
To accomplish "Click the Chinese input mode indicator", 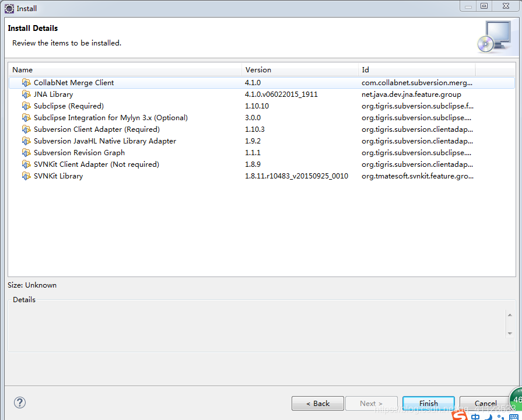I will 475,416.
